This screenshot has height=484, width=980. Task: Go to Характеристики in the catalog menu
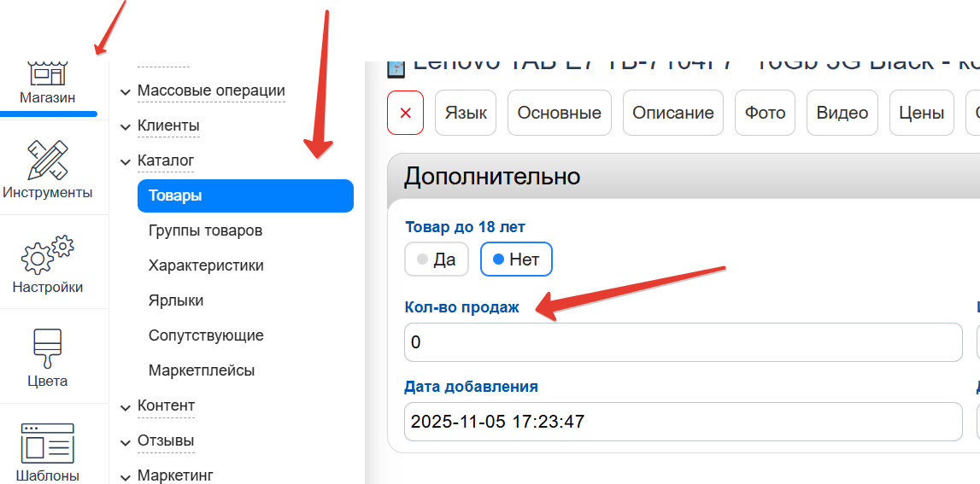click(x=206, y=265)
